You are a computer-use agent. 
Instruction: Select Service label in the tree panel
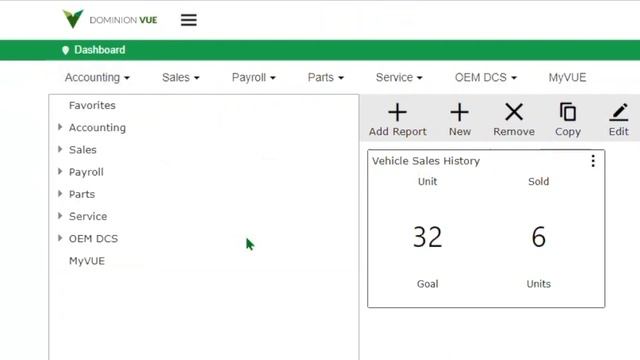click(x=88, y=216)
